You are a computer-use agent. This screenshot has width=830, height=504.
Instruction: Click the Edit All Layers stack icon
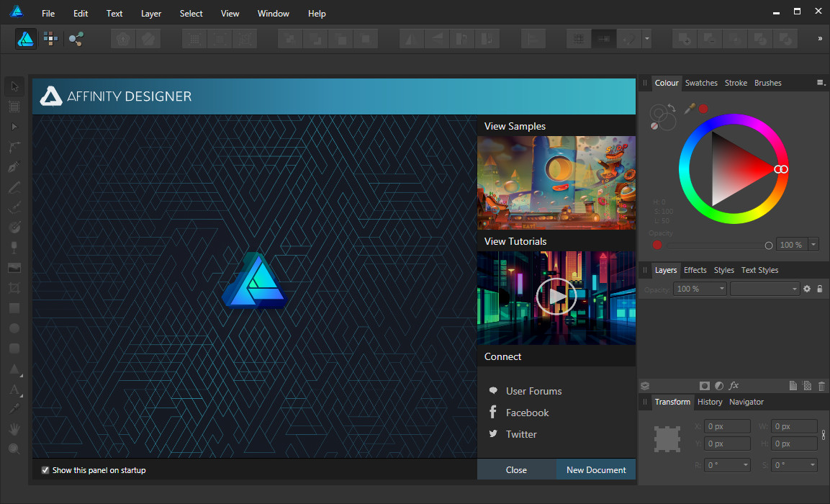point(645,386)
